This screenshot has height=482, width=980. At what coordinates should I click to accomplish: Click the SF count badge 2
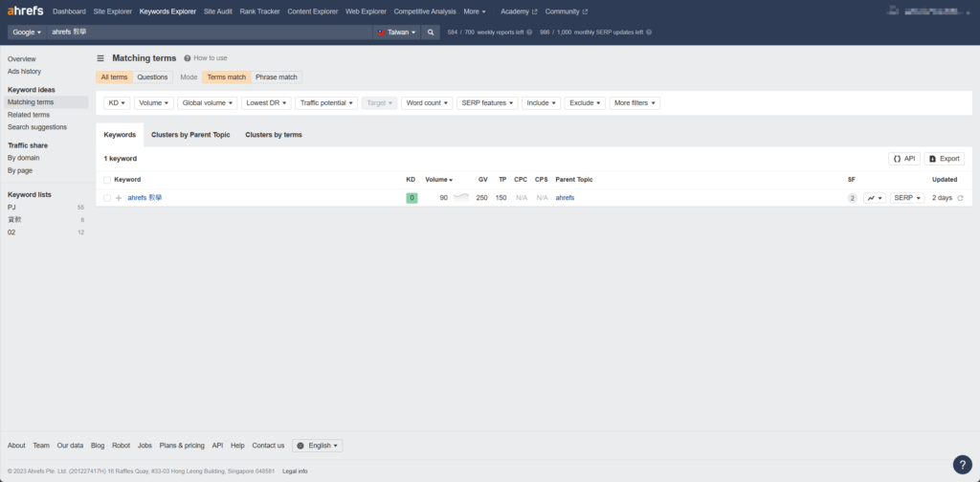(x=852, y=198)
